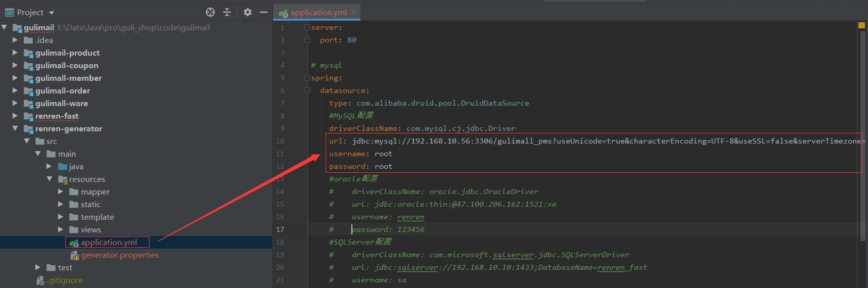
Task: Fold the server block at line 1
Action: (x=307, y=27)
